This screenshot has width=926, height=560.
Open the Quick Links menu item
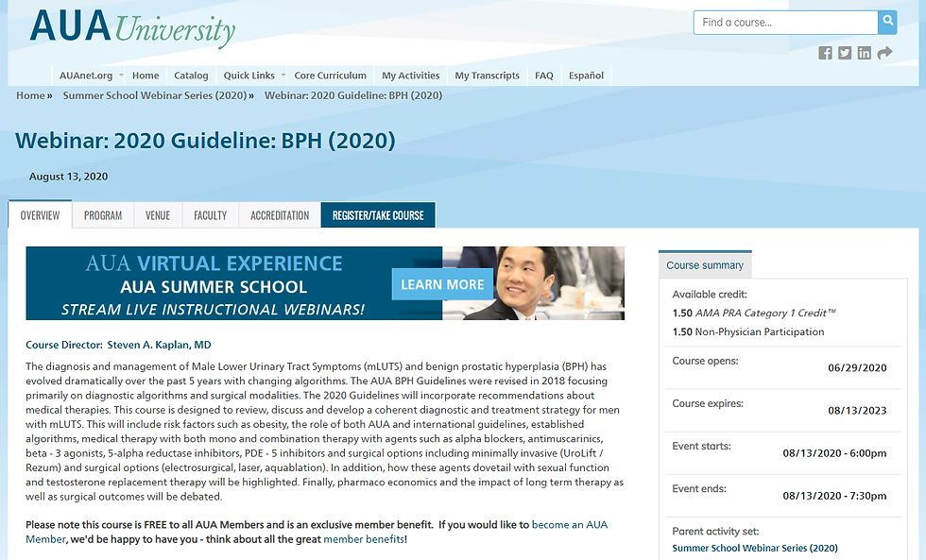pos(249,76)
